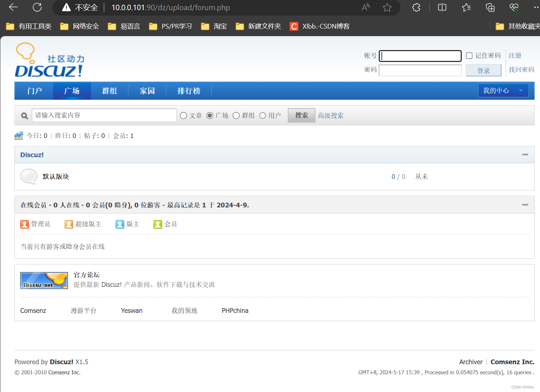Select 广场 search radio button
This screenshot has height=392, width=540.
point(210,116)
